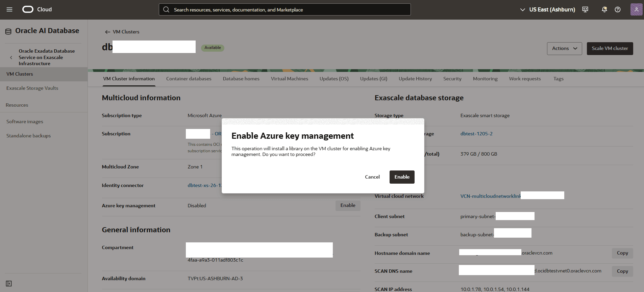Viewport: 644px width, 292px height.
Task: Open the Updates (OS) tab
Action: pos(334,79)
